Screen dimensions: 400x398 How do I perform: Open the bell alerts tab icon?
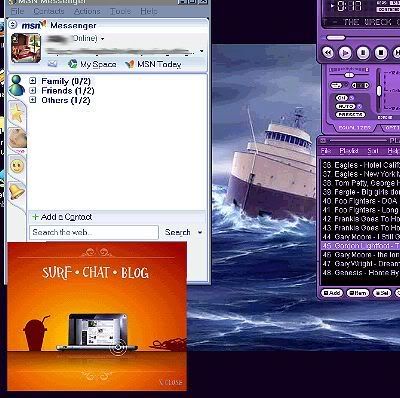pos(17,192)
